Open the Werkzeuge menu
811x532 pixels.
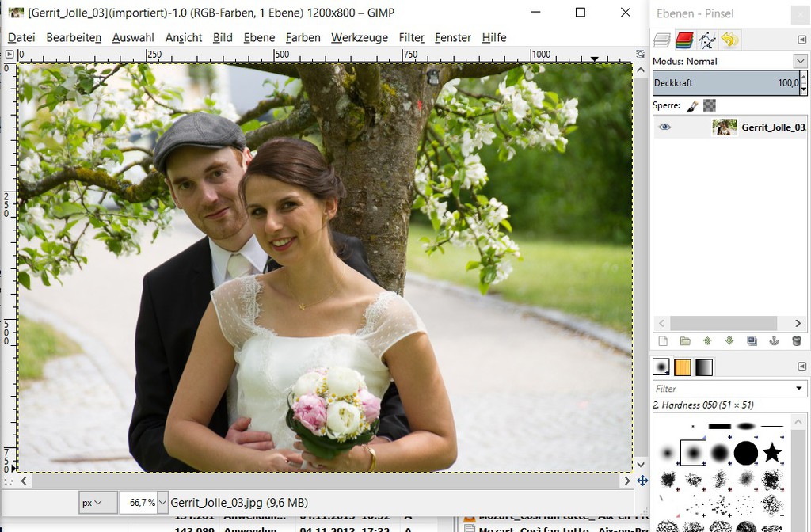point(360,38)
